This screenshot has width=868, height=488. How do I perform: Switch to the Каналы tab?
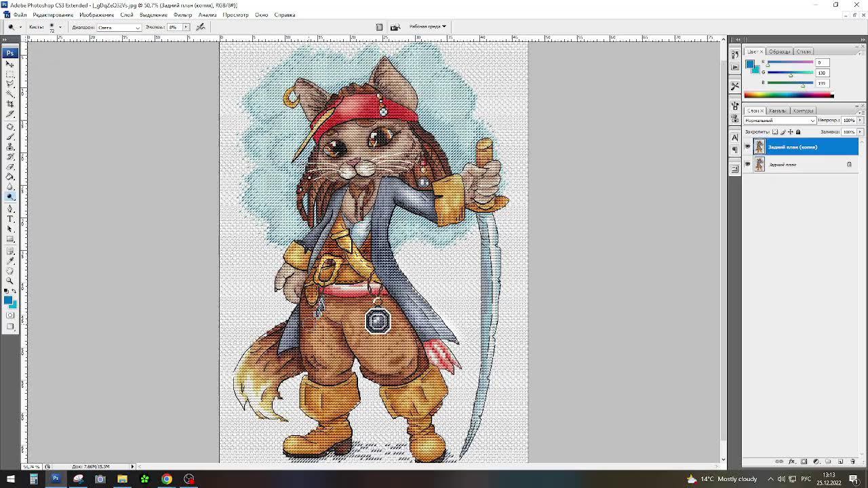(x=777, y=110)
